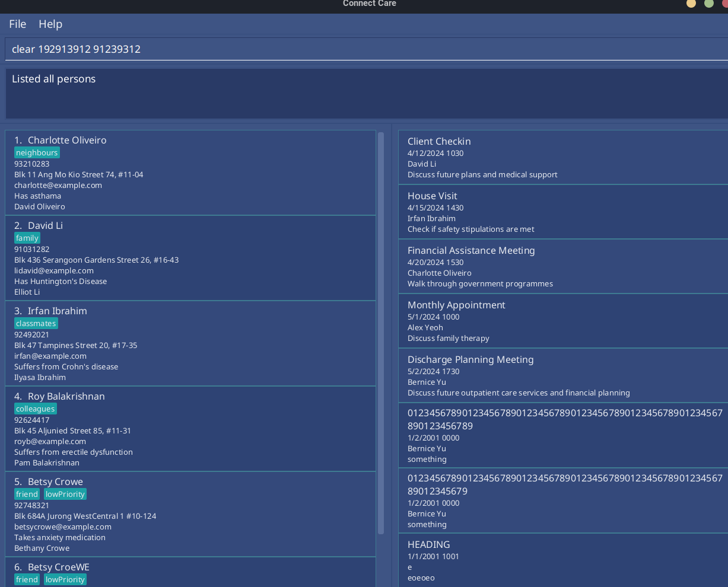
Task: Click the person list scrollbar
Action: (x=381, y=333)
